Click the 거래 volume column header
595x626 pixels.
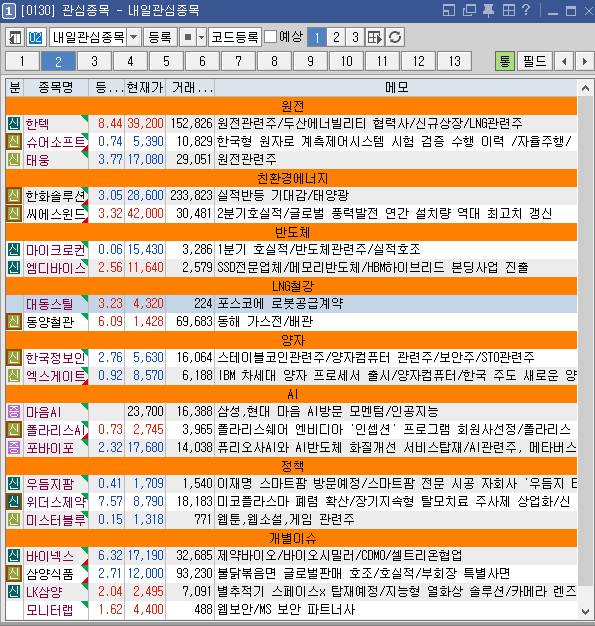190,87
